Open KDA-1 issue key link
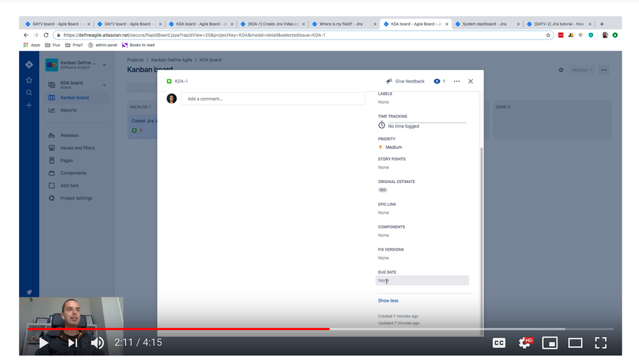The width and height of the screenshot is (639, 364). (x=182, y=81)
